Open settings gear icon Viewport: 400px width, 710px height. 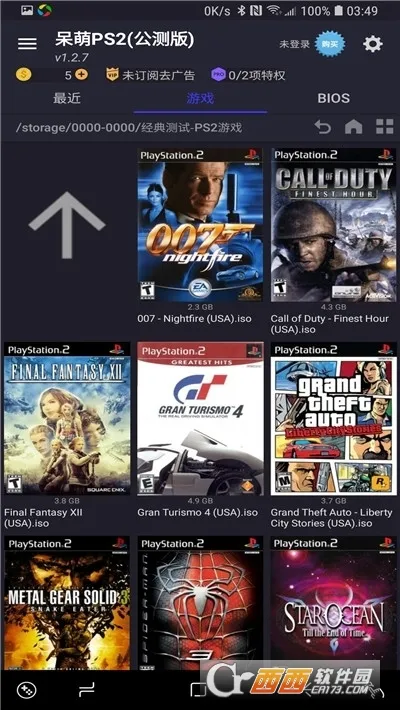point(372,44)
